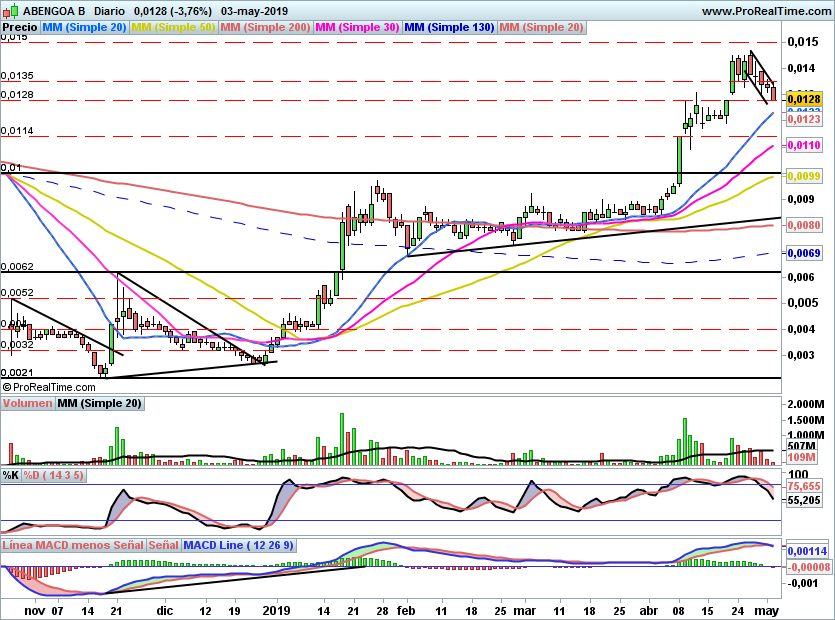
Task: Click the blue MM (Simple 20) label after Precio
Action: tap(84, 27)
